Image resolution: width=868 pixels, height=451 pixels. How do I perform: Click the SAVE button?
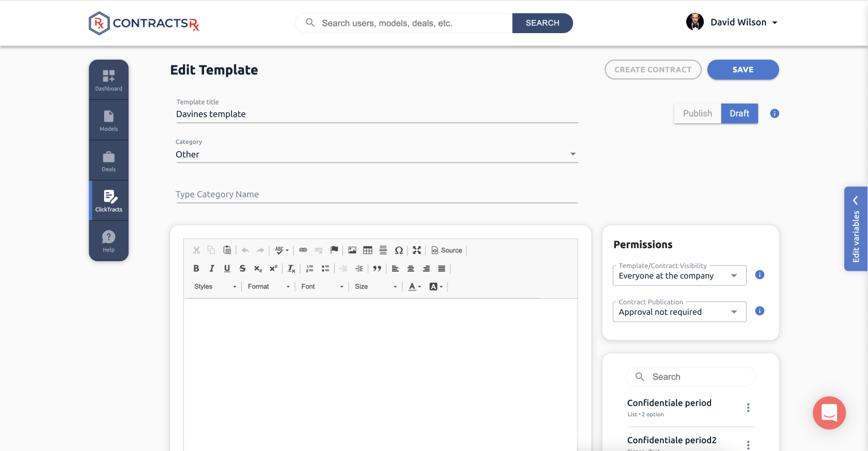(x=743, y=69)
